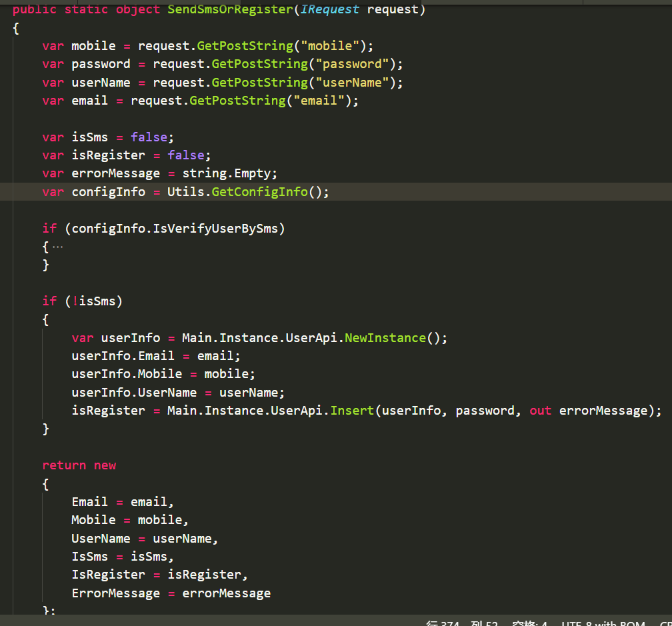This screenshot has height=626, width=672.
Task: Click the Email property in return object
Action: click(x=89, y=502)
